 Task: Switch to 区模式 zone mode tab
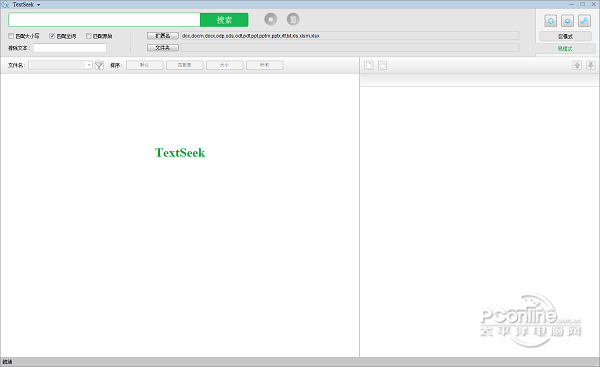point(565,36)
